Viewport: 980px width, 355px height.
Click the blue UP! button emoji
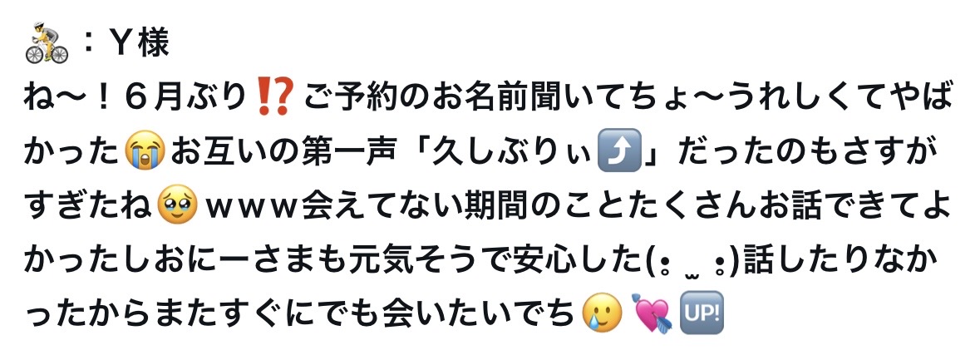pos(702,313)
